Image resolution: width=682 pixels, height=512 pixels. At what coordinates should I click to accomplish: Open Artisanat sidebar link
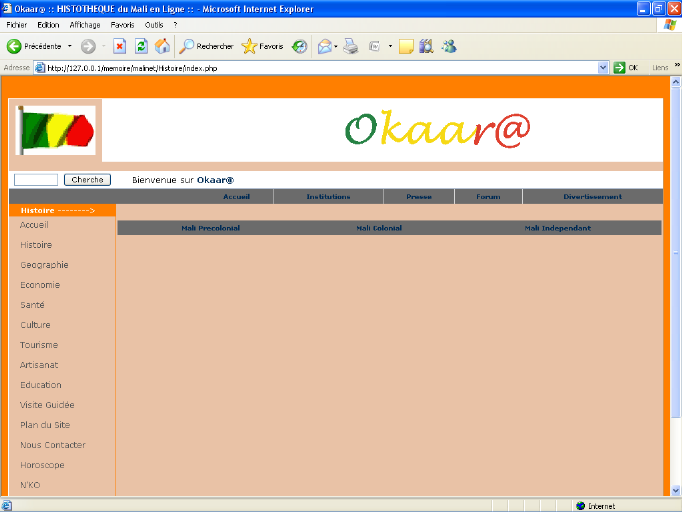click(x=39, y=365)
